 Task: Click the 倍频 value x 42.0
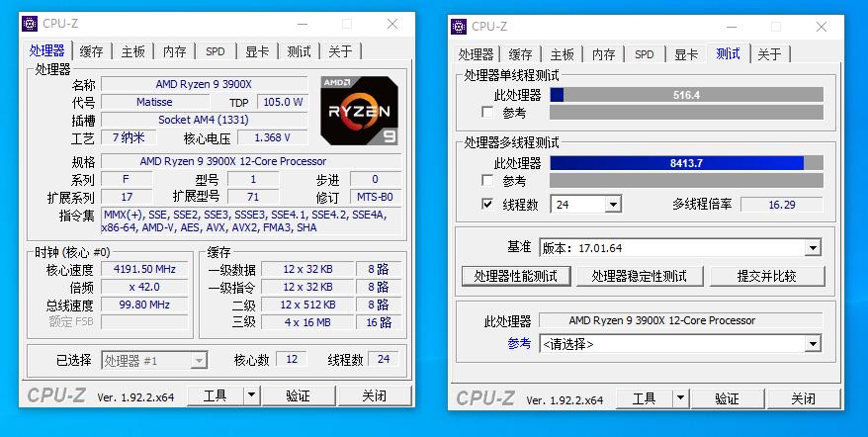pyautogui.click(x=144, y=287)
